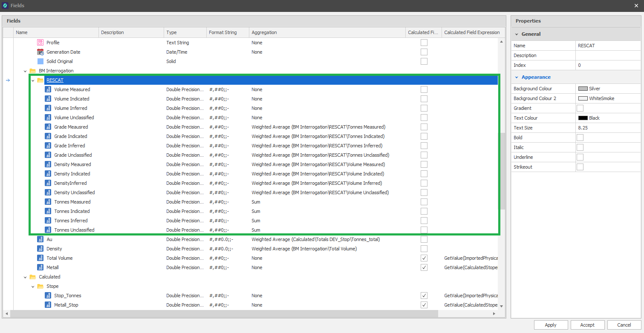Screen dimensions: 644x333
Task: Click the Solid Original blue square icon
Action: [x=40, y=61]
